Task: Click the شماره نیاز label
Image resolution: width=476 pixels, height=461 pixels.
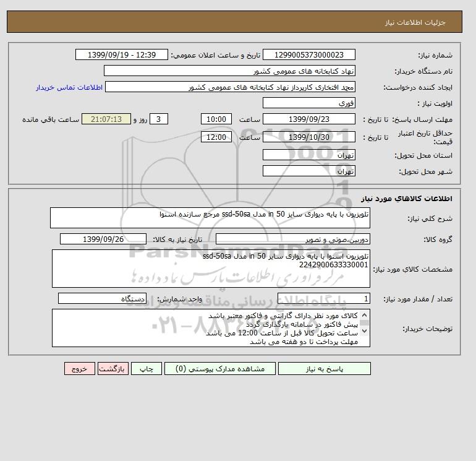Action: (435, 55)
